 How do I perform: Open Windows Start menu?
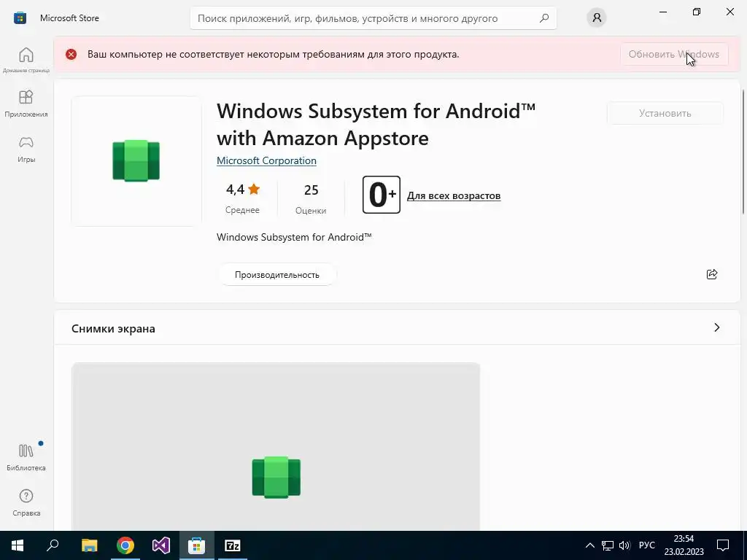(x=18, y=545)
